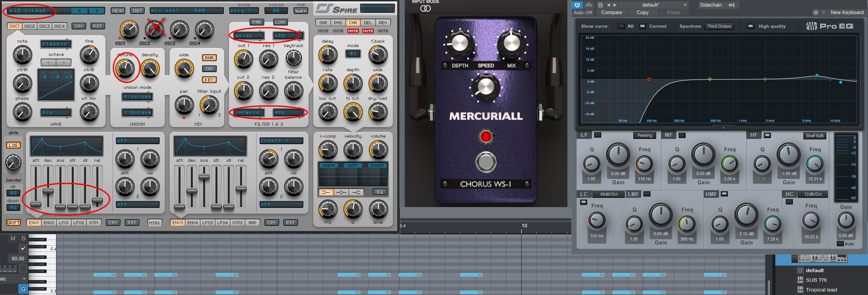The width and height of the screenshot is (868, 295).
Task: Click the input mode stereo icon
Action: (x=425, y=8)
